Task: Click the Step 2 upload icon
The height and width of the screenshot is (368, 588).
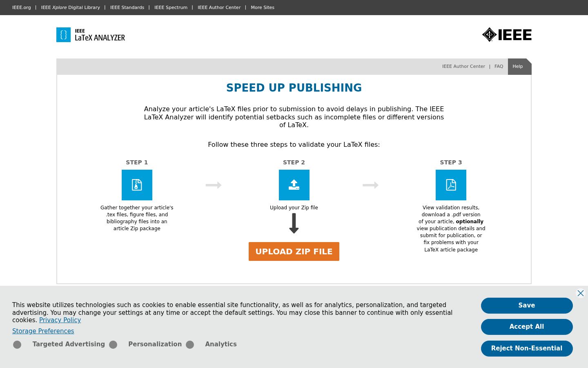Action: [x=294, y=185]
